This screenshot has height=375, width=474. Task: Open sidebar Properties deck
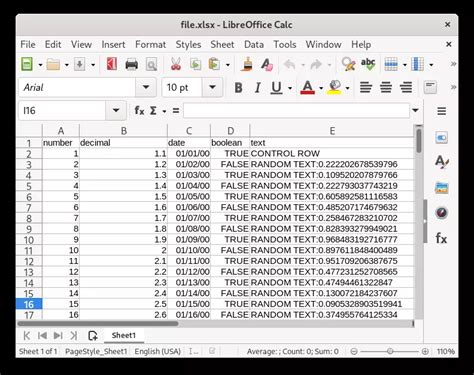[x=441, y=138]
